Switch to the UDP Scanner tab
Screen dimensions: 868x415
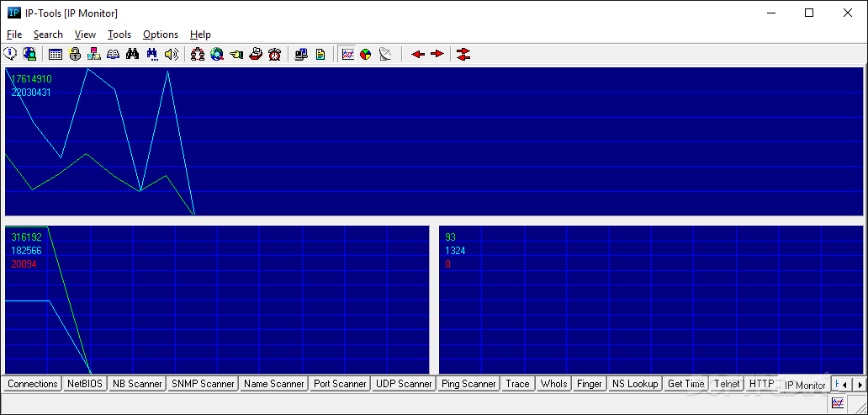(x=404, y=384)
